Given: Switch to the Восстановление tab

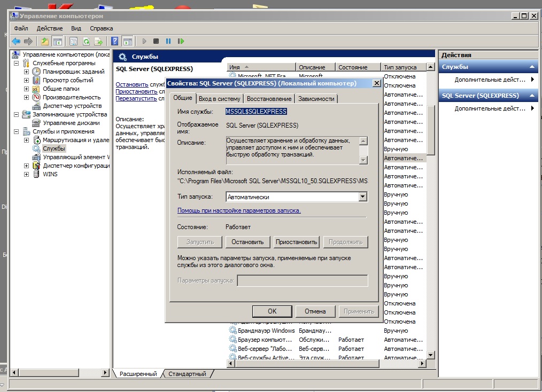Looking at the screenshot, I should 269,99.
